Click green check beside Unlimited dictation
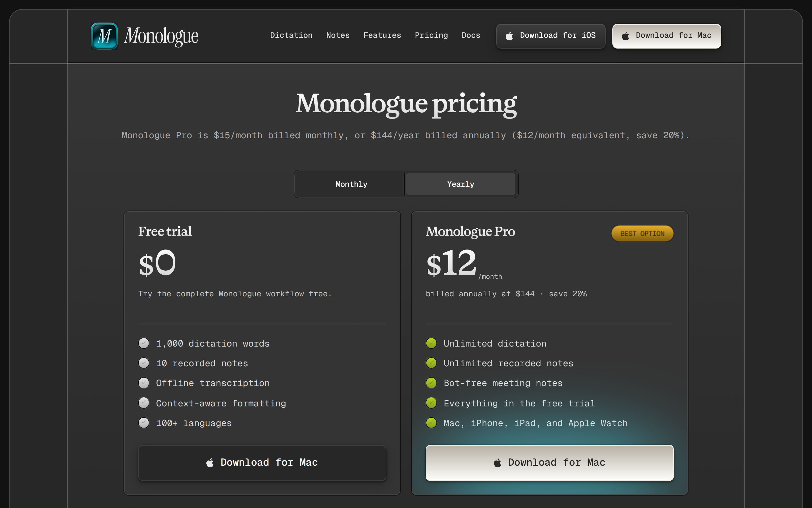 click(431, 343)
